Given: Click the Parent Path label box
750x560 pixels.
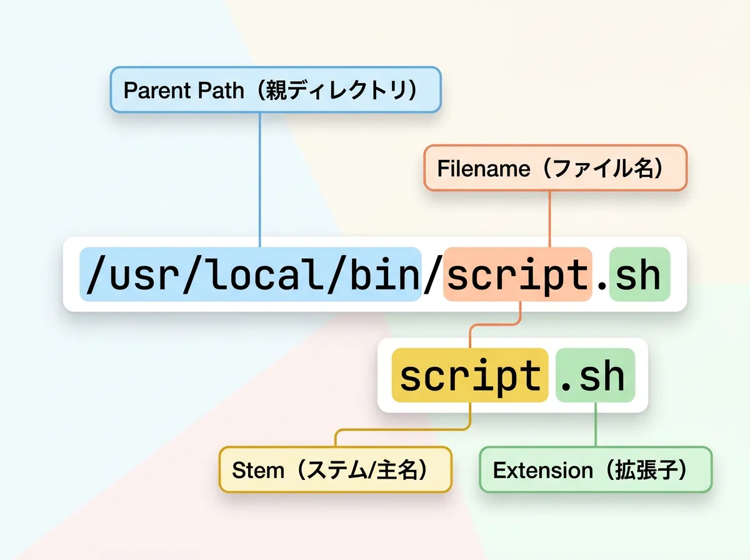Looking at the screenshot, I should (276, 91).
